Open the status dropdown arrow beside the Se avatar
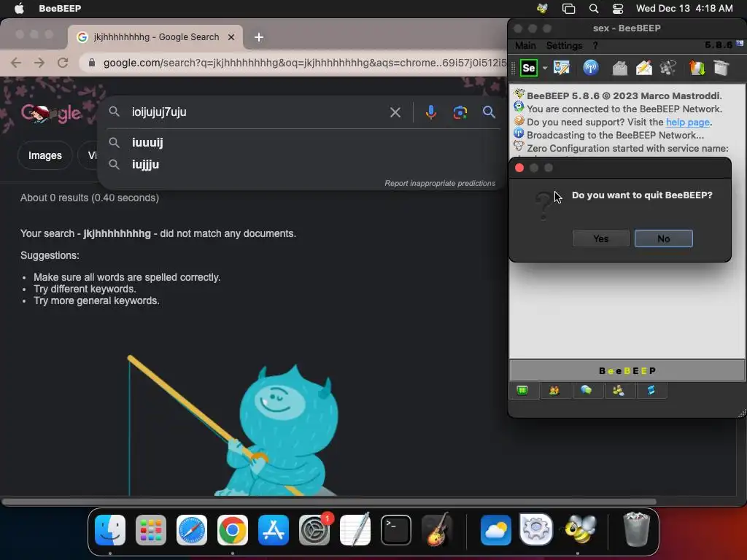Image resolution: width=747 pixels, height=560 pixels. (x=544, y=68)
